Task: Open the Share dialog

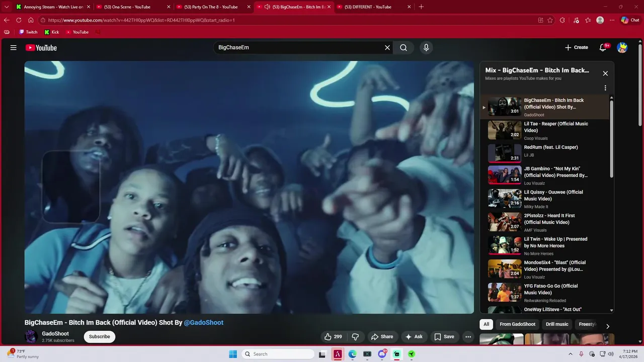Action: (382, 337)
